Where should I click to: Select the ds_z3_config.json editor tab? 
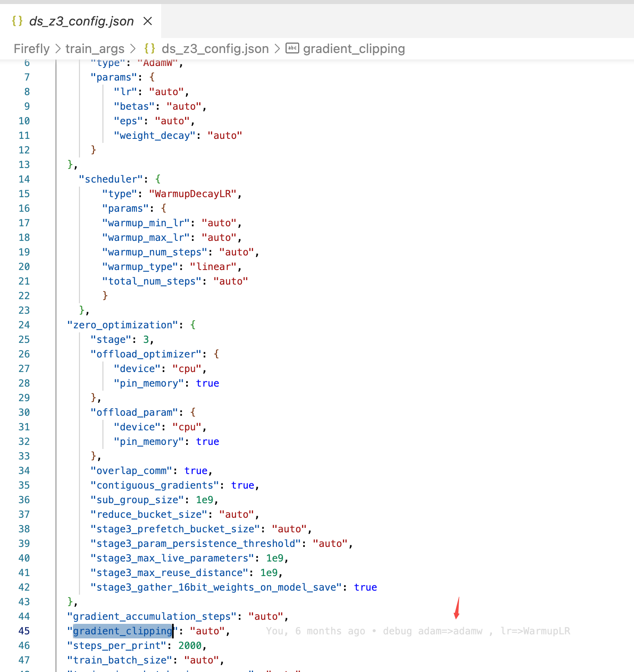(81, 21)
